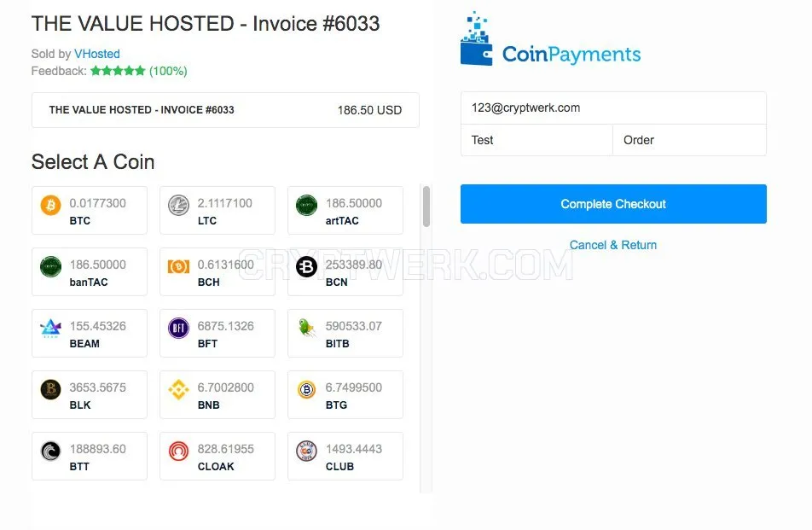Click the 186.50 USD invoice total

[370, 110]
